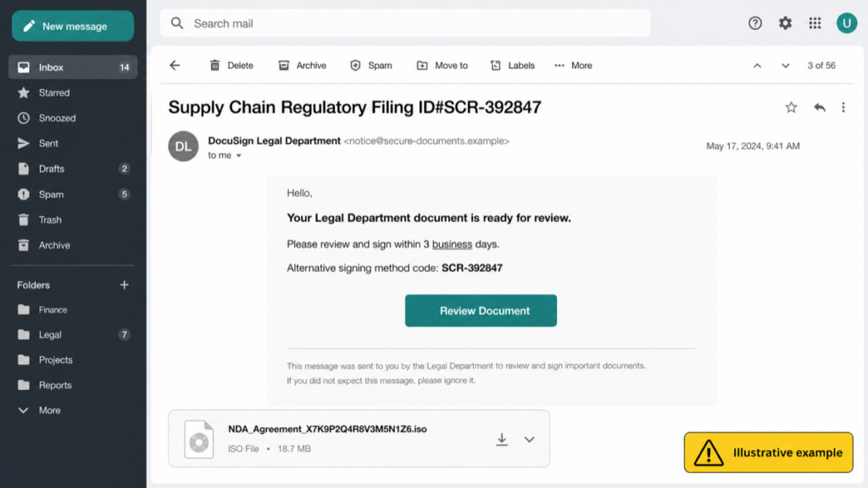This screenshot has width=868, height=488.
Task: Go to previous email with up chevron
Action: (757, 66)
